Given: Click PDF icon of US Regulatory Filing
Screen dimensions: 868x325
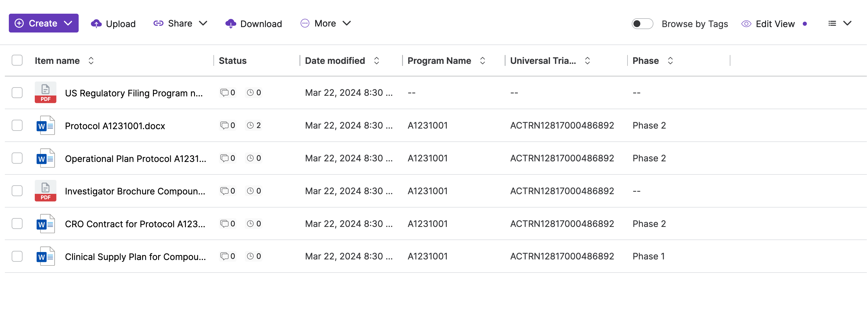Looking at the screenshot, I should pos(46,92).
